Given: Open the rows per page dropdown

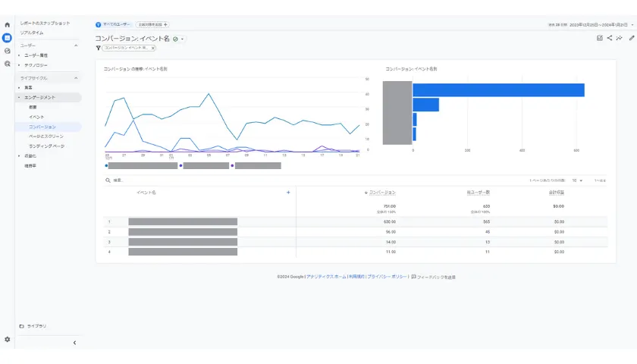Looking at the screenshot, I should coord(578,180).
